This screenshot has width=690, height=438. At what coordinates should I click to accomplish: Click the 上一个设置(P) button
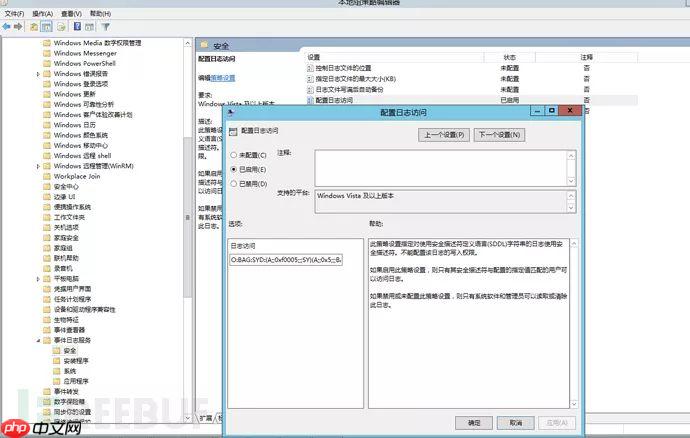[444, 135]
